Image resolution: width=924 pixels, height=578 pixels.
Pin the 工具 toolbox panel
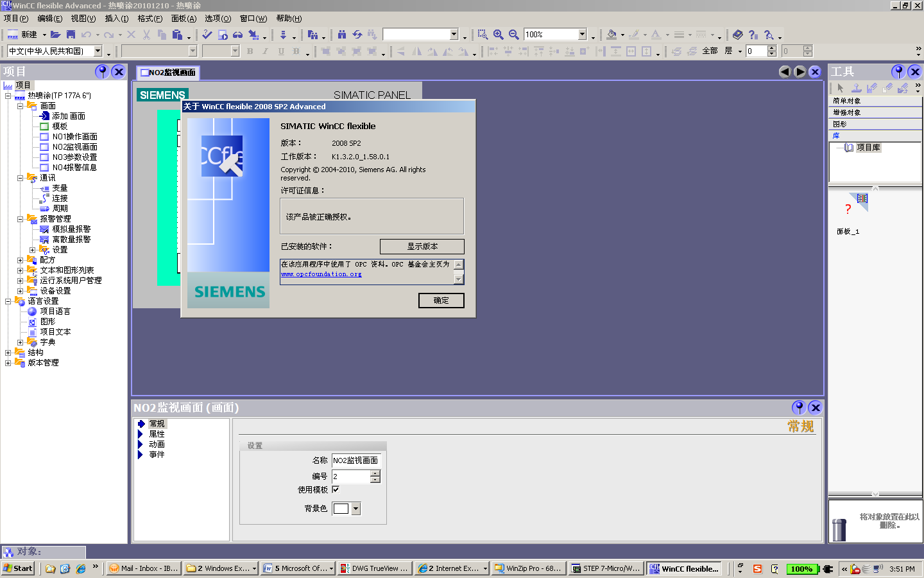[898, 72]
